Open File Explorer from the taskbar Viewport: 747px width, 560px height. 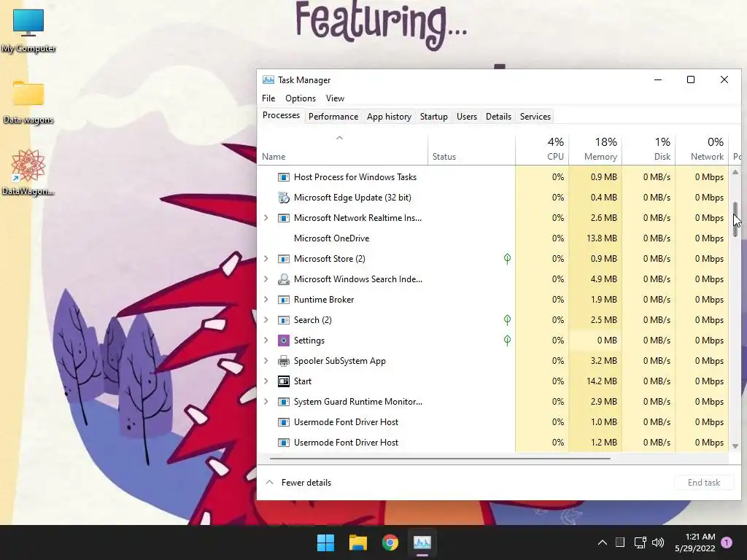357,542
